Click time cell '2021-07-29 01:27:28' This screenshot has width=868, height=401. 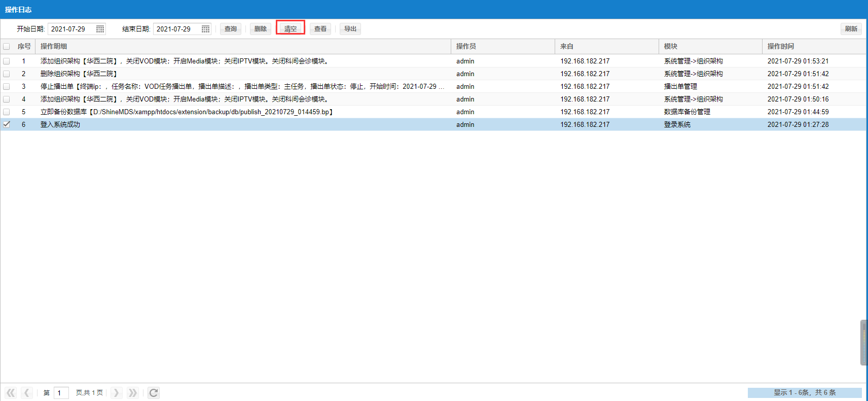coord(798,124)
